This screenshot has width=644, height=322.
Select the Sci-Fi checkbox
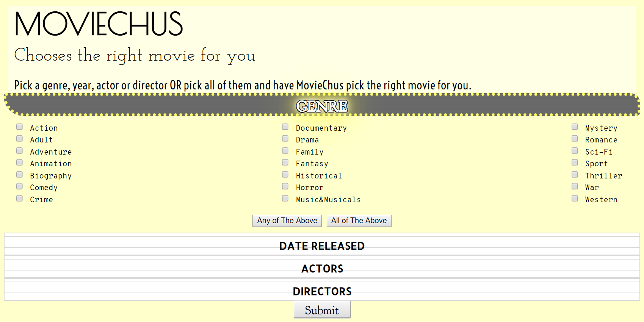575,151
